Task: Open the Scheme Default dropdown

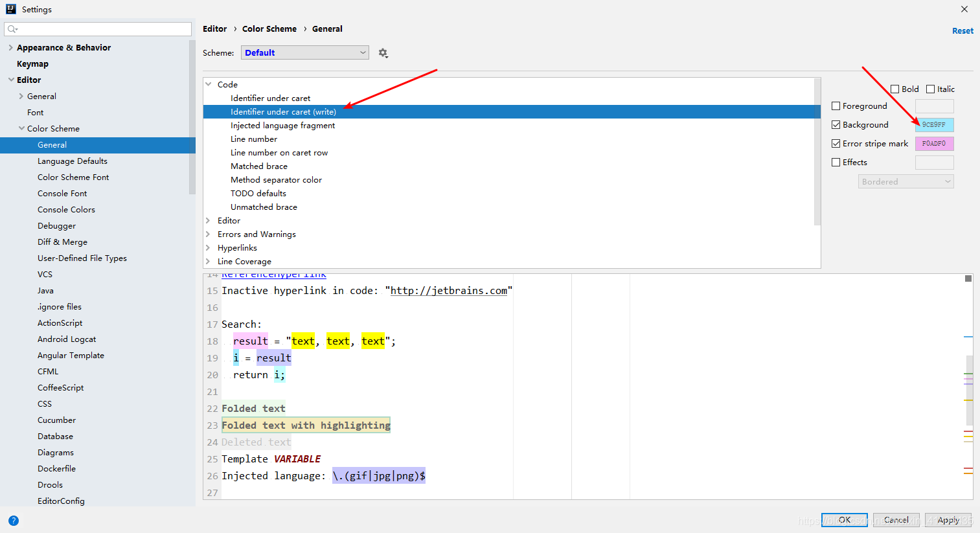Action: (304, 53)
